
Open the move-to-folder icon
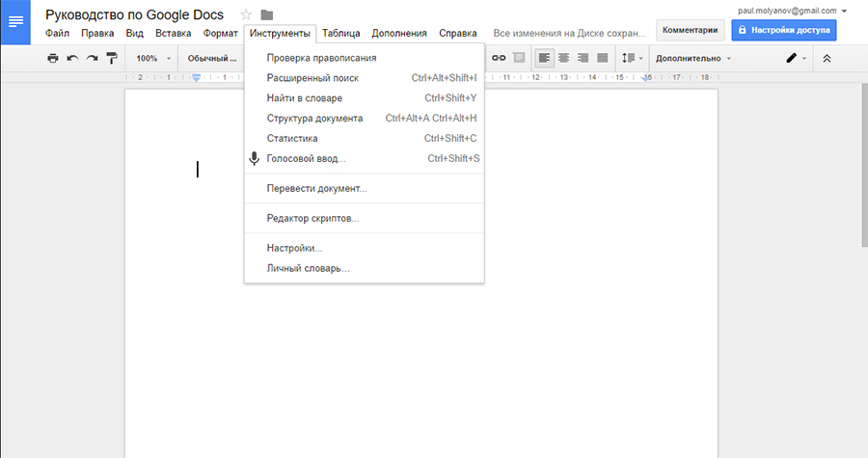pyautogui.click(x=267, y=14)
